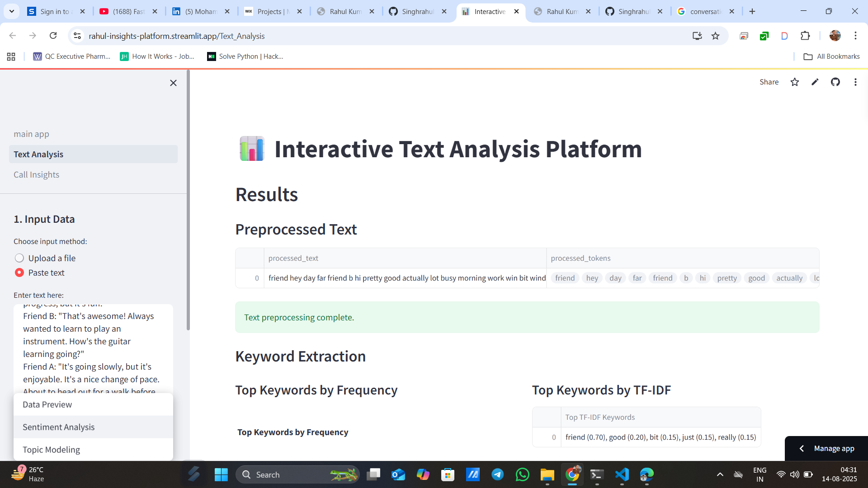Image resolution: width=868 pixels, height=488 pixels.
Task: Show hidden system tray icons
Action: pos(720,474)
